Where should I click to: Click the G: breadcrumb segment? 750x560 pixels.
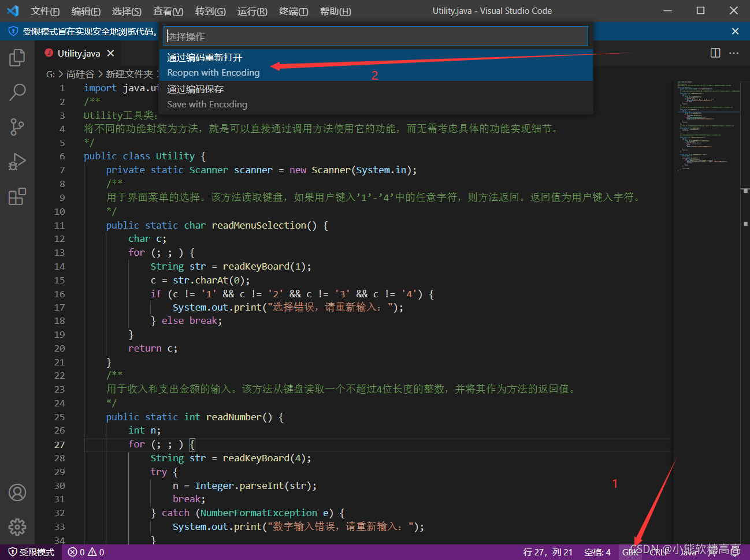(50, 74)
